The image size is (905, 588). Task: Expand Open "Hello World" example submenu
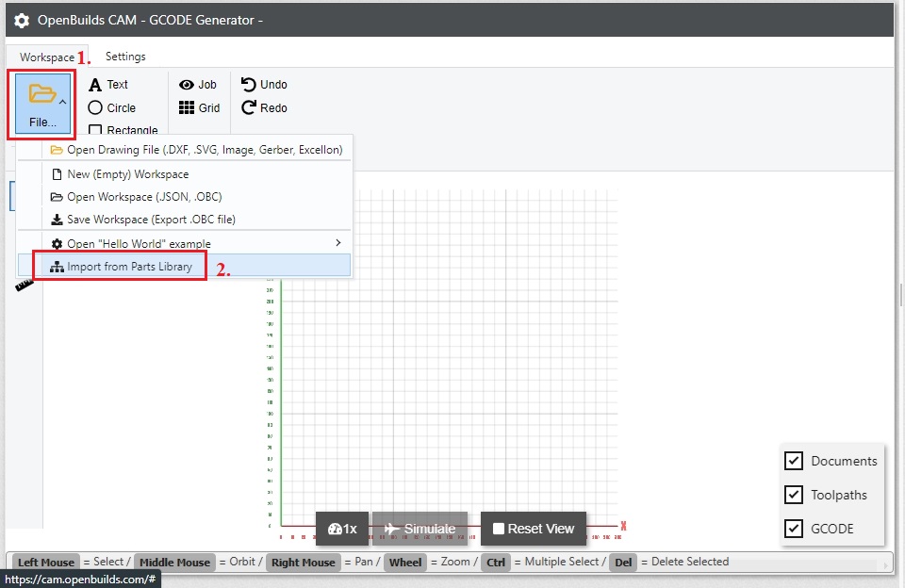[185, 243]
